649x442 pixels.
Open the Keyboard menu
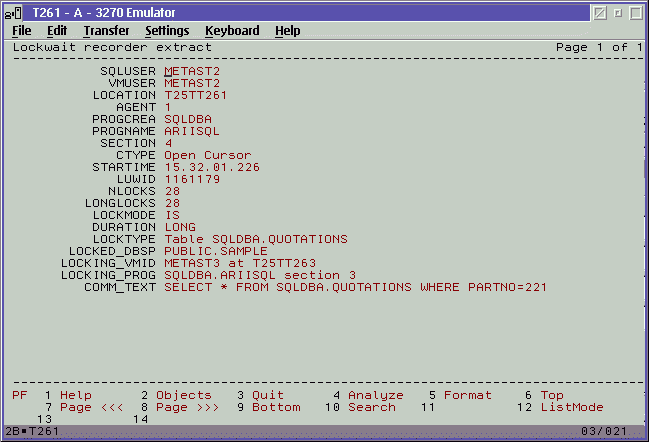[x=232, y=31]
